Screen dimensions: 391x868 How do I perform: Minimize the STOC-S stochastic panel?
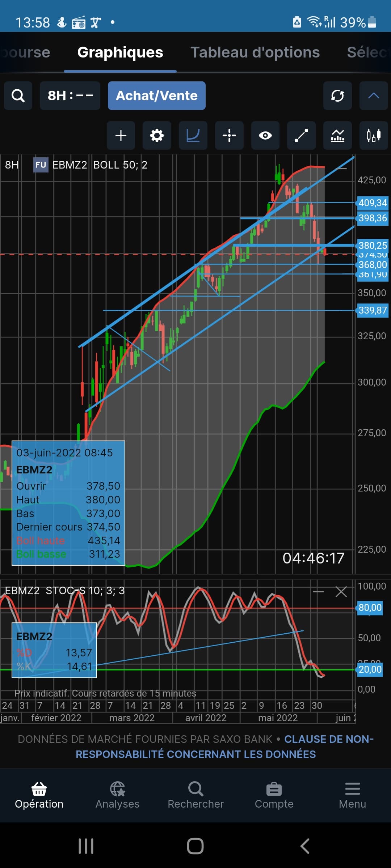click(318, 592)
